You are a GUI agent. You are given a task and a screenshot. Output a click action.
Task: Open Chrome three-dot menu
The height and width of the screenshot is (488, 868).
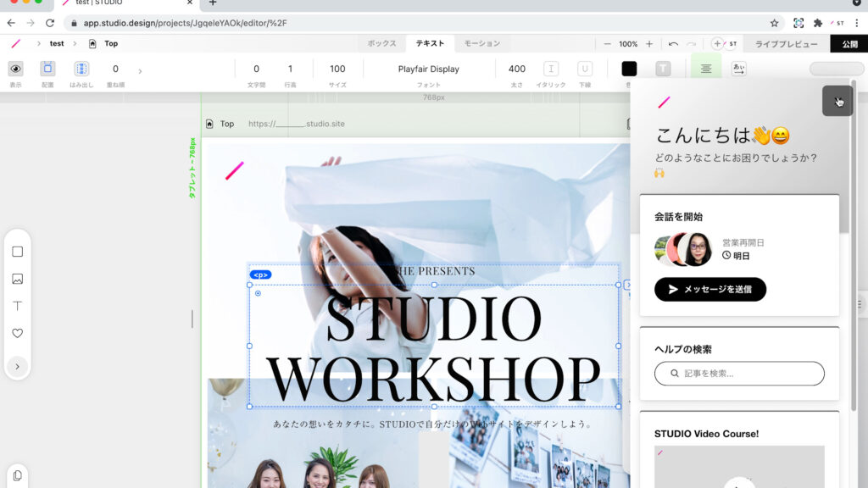pyautogui.click(x=857, y=23)
